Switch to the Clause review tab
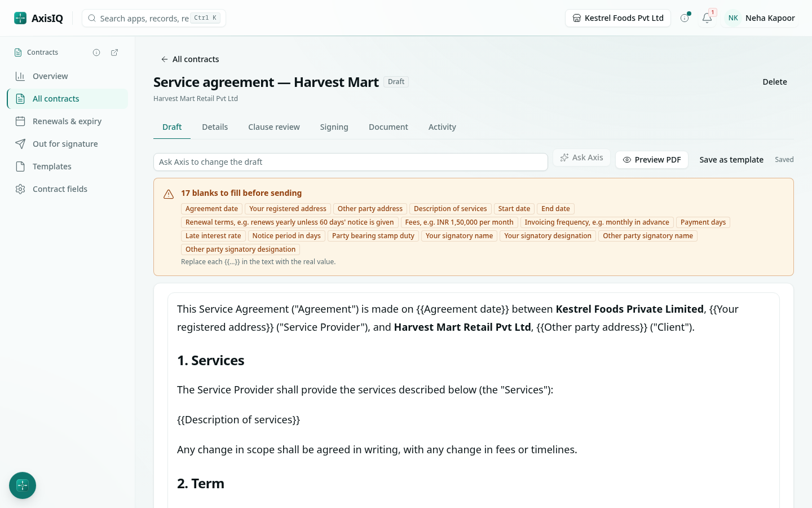Viewport: 812px width, 508px height. click(x=274, y=127)
